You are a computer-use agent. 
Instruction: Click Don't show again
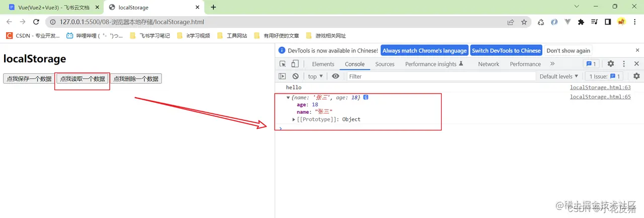pyautogui.click(x=569, y=50)
